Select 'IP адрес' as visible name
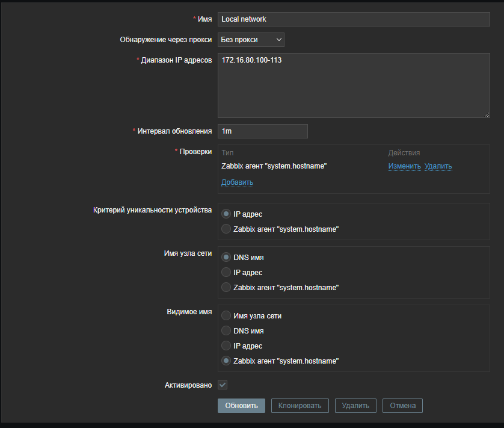 coord(226,346)
